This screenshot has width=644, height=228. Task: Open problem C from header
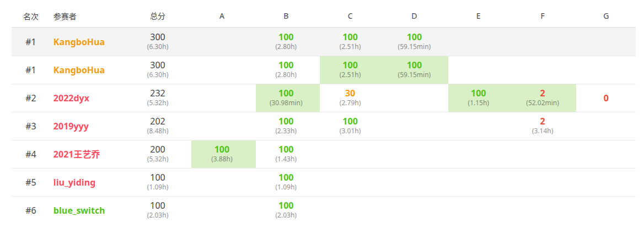350,17
